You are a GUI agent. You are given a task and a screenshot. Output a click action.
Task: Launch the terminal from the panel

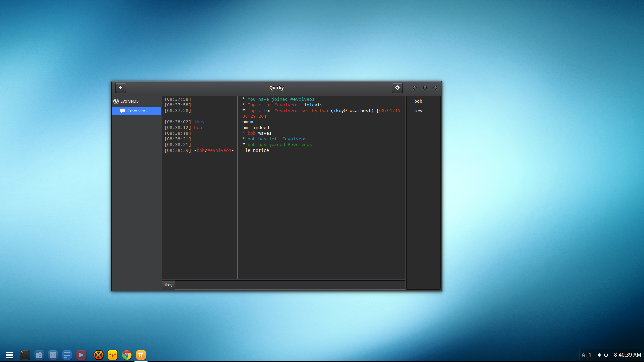[25, 355]
